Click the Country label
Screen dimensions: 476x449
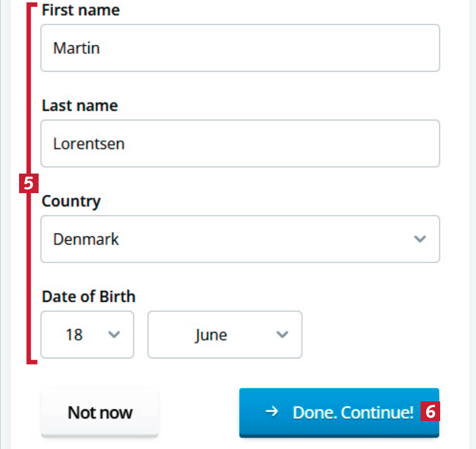click(x=71, y=202)
